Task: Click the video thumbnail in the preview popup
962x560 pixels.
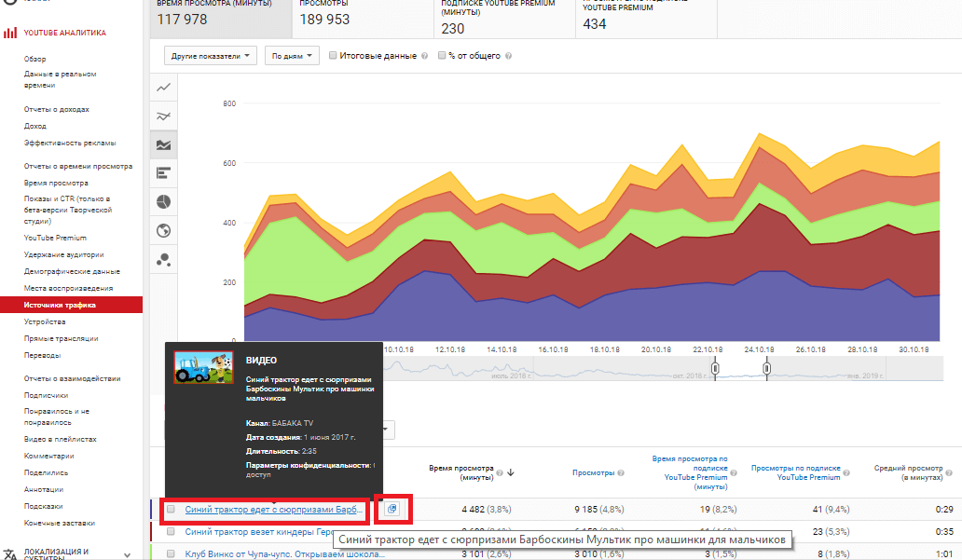Action: (x=202, y=367)
